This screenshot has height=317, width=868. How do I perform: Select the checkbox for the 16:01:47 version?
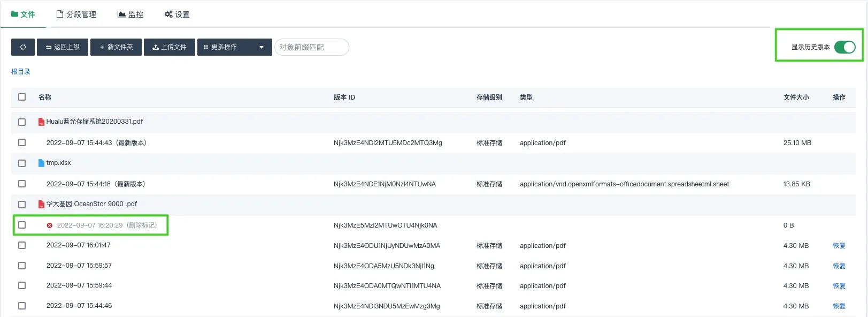click(x=22, y=245)
